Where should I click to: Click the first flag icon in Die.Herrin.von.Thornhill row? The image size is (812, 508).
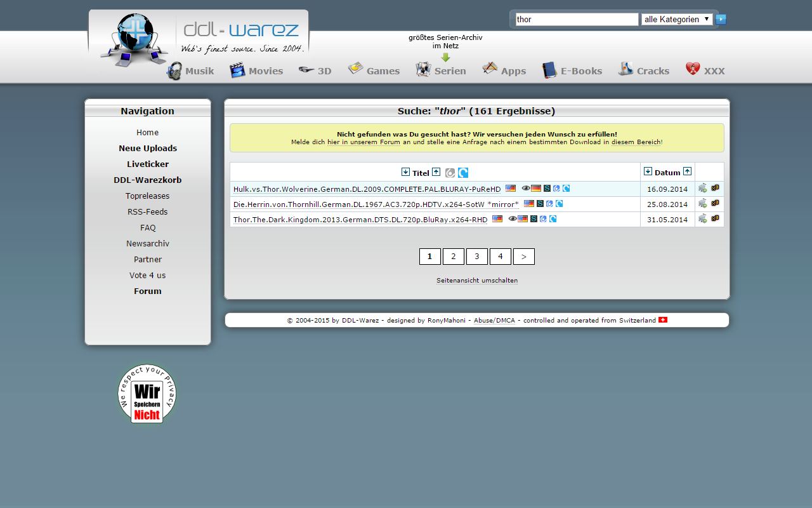coord(528,204)
